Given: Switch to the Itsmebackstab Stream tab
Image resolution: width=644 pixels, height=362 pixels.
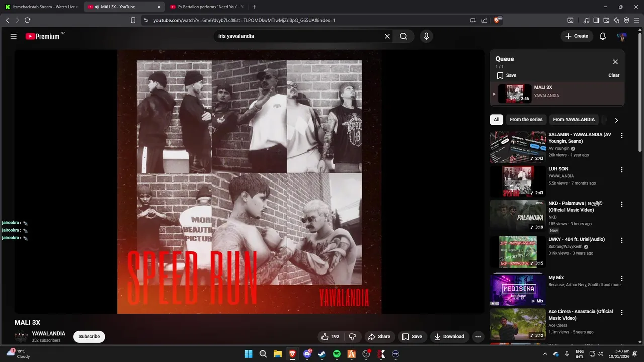Looking at the screenshot, I should 41,7.
